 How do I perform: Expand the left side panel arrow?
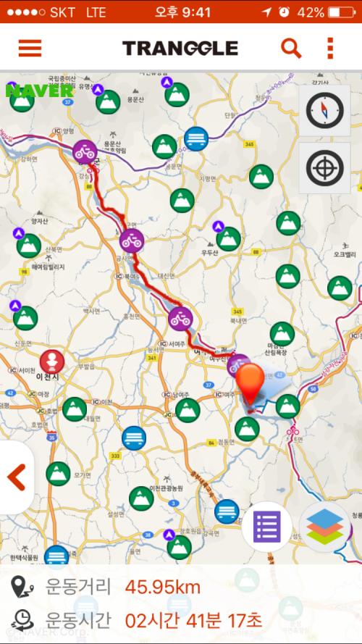coord(17,477)
